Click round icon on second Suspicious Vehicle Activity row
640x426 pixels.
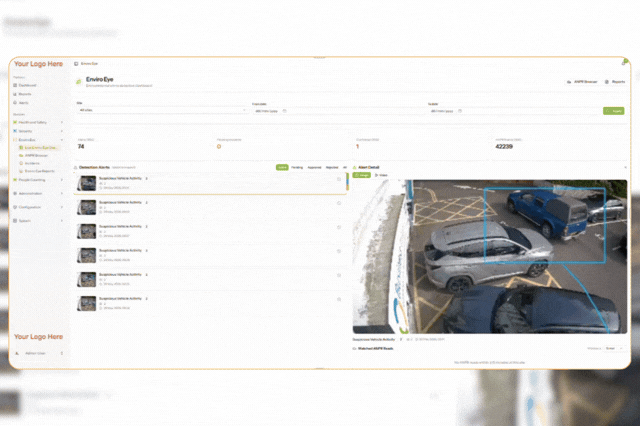339,203
